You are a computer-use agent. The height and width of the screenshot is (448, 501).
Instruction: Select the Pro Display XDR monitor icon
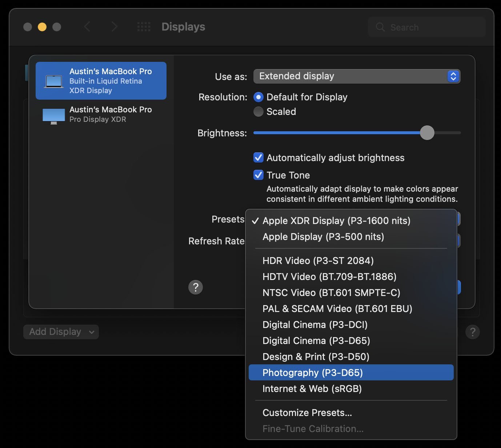coord(54,116)
